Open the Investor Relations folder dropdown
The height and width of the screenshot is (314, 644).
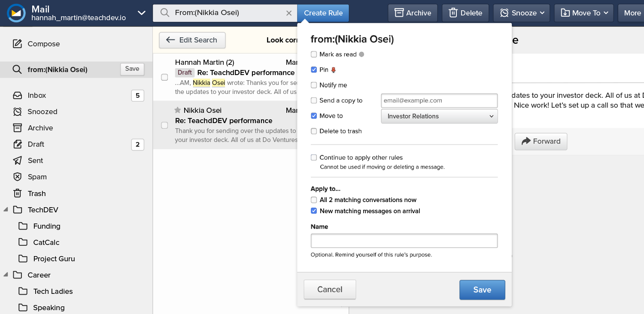click(439, 116)
